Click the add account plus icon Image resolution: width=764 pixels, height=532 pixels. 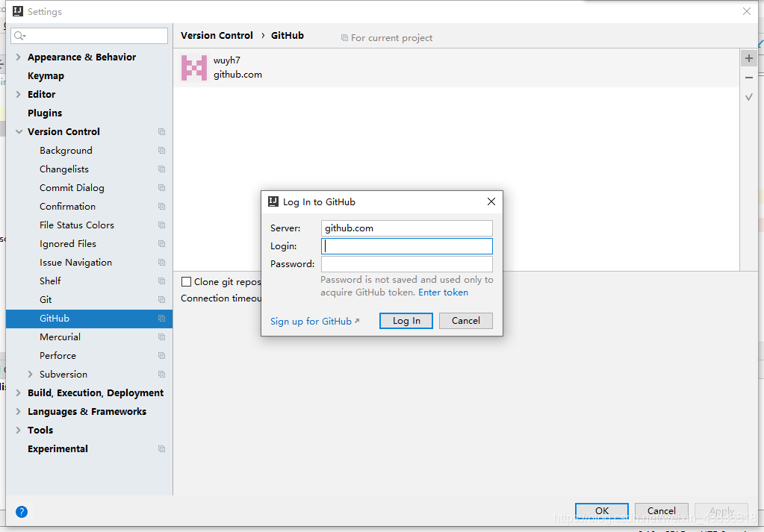pyautogui.click(x=749, y=58)
